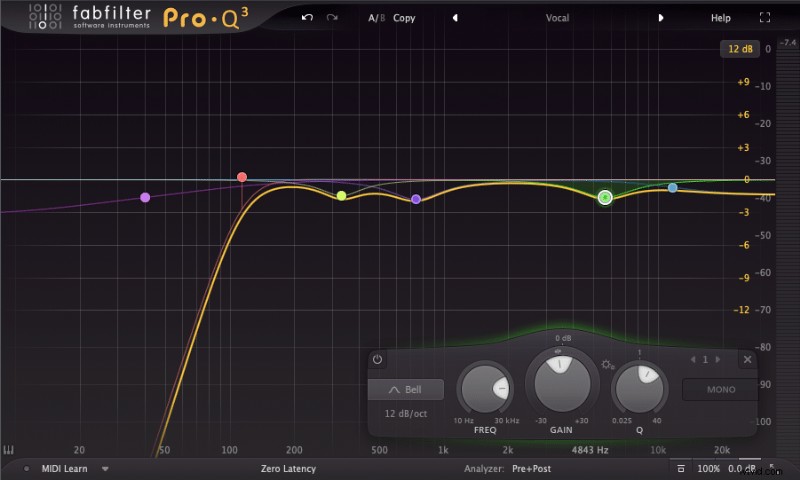Go to the next preset arrow
Screen dimensions: 800x480
(x=661, y=18)
